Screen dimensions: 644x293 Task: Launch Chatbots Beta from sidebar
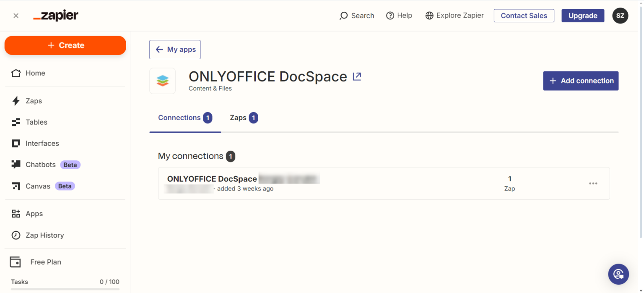(x=40, y=165)
